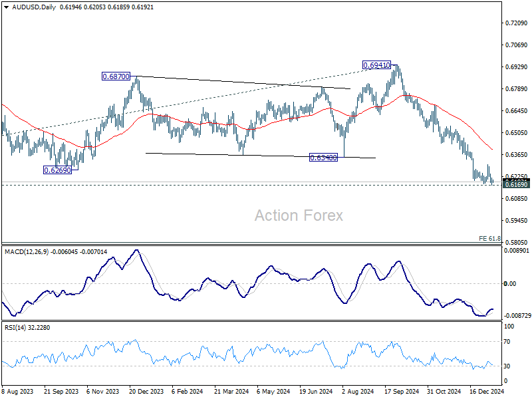Select the FE 61.8 Fibonacci label

tap(489, 238)
